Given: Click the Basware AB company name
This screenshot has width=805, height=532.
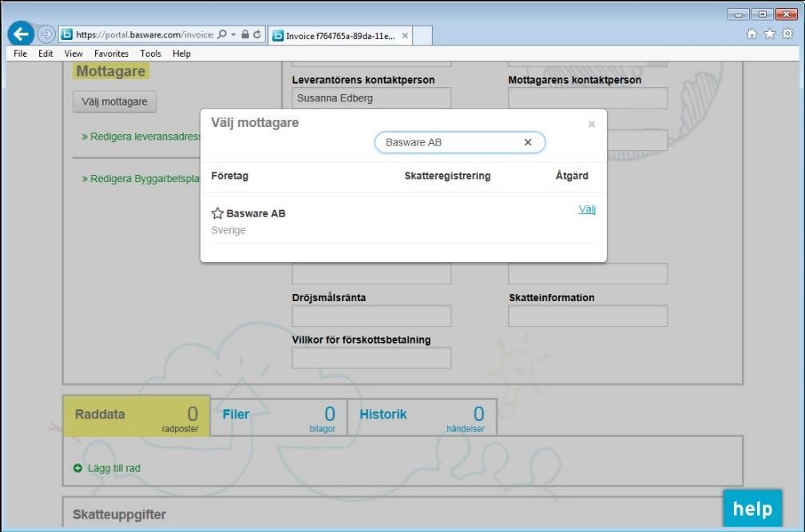Looking at the screenshot, I should [x=256, y=213].
